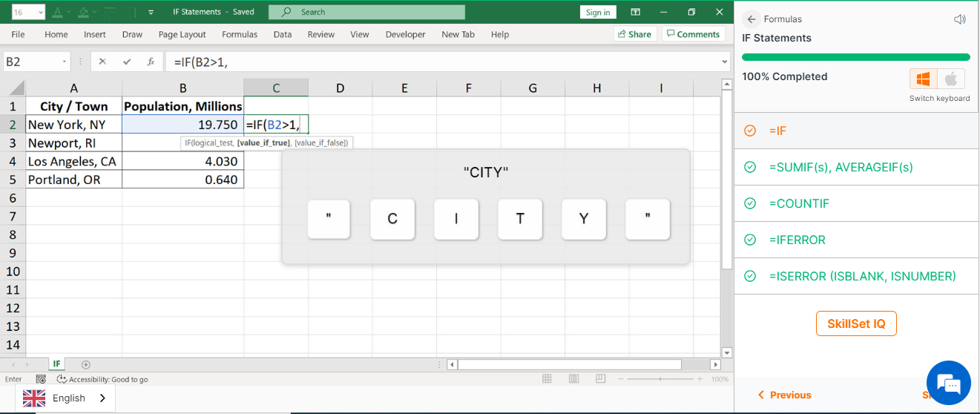980x414 pixels.
Task: Go to the Previous lesson
Action: pos(784,395)
